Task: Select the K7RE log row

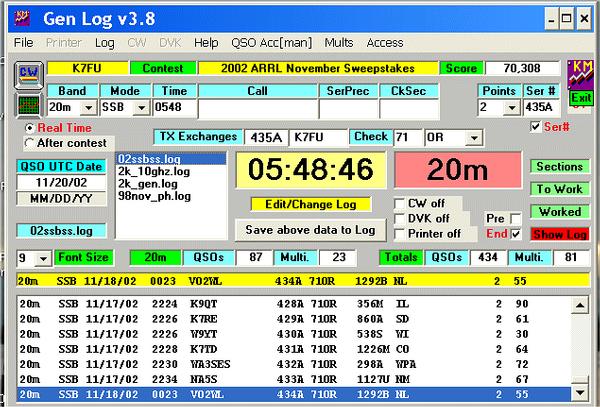Action: 294,319
